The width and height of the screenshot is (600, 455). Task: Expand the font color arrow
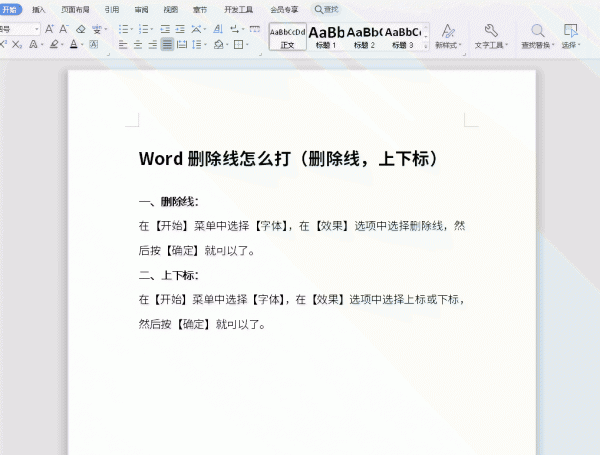coord(82,45)
